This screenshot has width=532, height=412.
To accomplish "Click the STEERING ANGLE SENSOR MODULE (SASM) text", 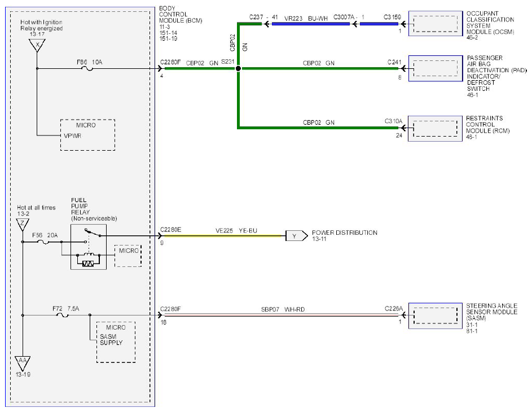I will click(x=491, y=312).
